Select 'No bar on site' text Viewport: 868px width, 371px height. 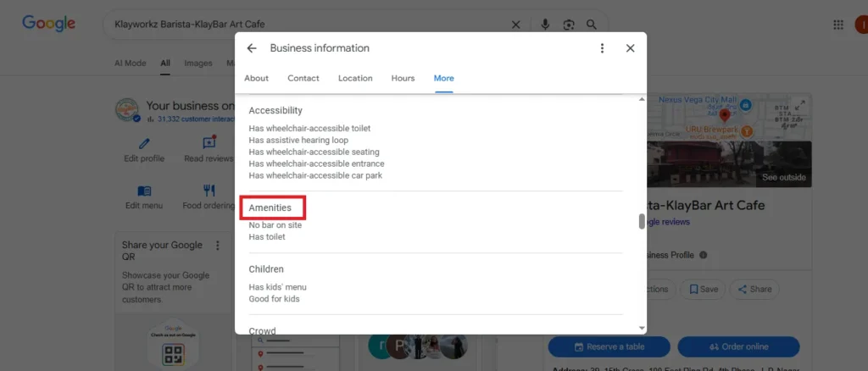pos(275,225)
